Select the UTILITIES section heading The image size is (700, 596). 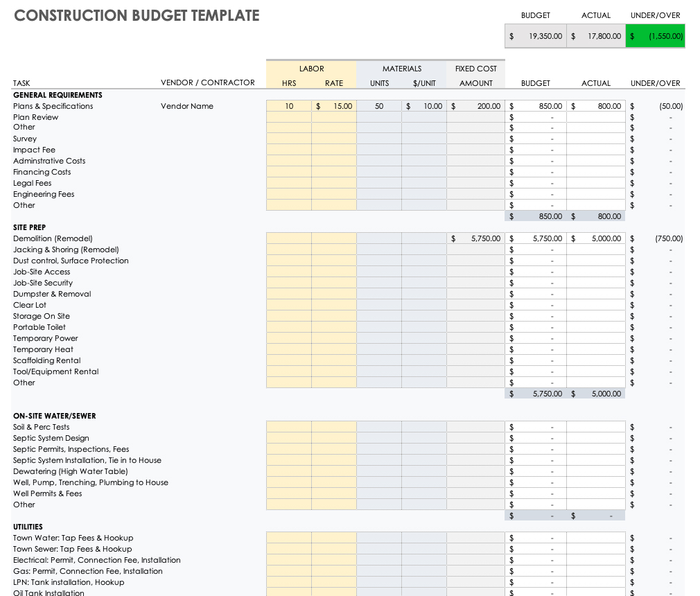(30, 527)
